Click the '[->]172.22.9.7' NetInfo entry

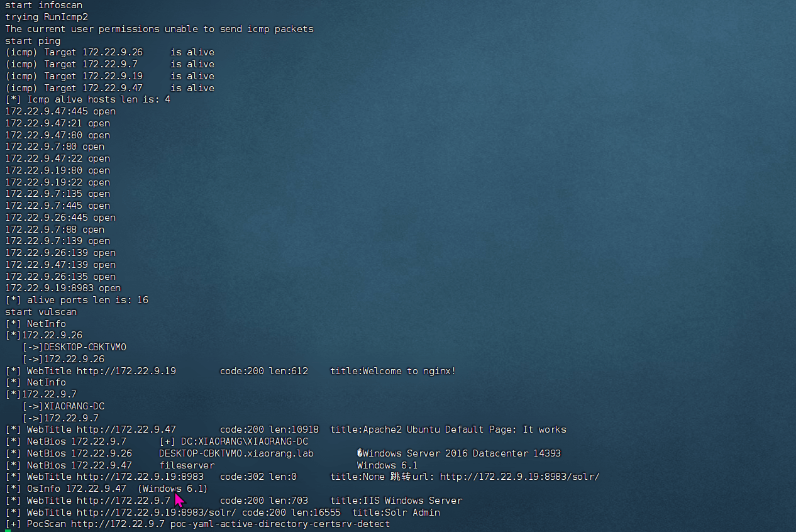[x=60, y=418]
